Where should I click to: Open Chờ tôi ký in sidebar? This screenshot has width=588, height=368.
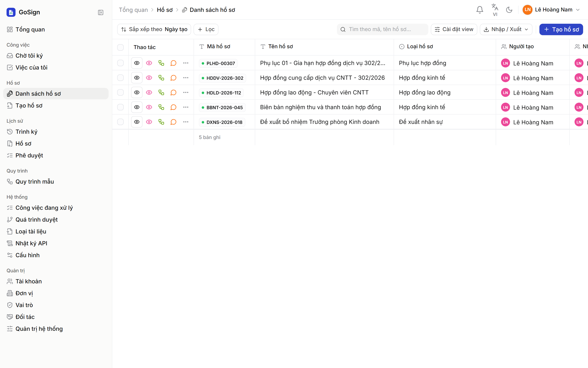pyautogui.click(x=56, y=56)
